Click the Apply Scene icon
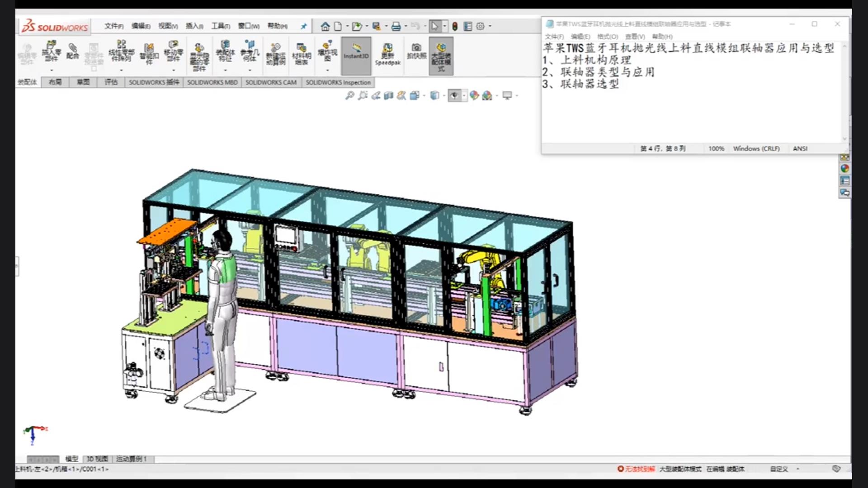 (487, 95)
